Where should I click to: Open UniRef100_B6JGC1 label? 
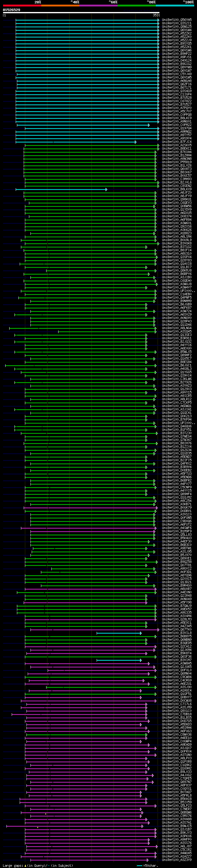click(x=177, y=365)
